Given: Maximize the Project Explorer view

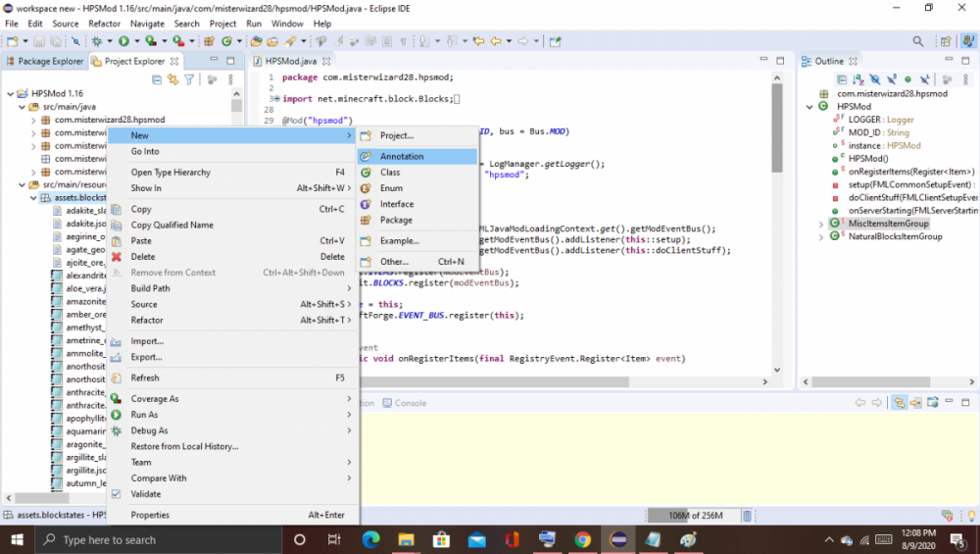Looking at the screenshot, I should click(x=230, y=61).
